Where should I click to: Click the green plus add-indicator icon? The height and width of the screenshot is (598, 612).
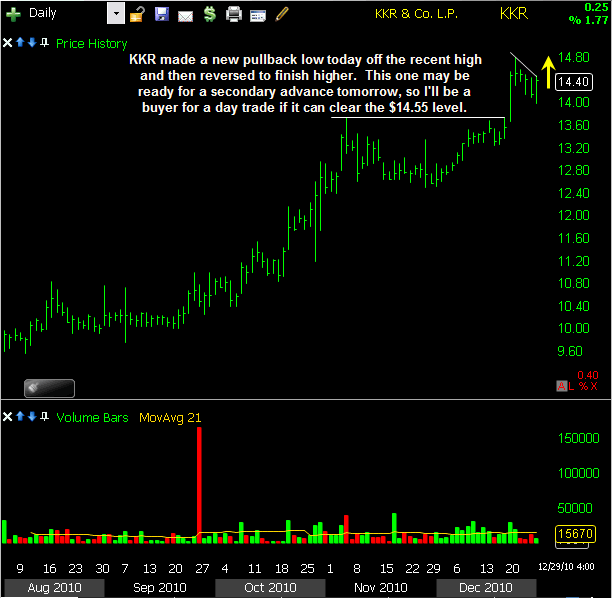click(13, 14)
